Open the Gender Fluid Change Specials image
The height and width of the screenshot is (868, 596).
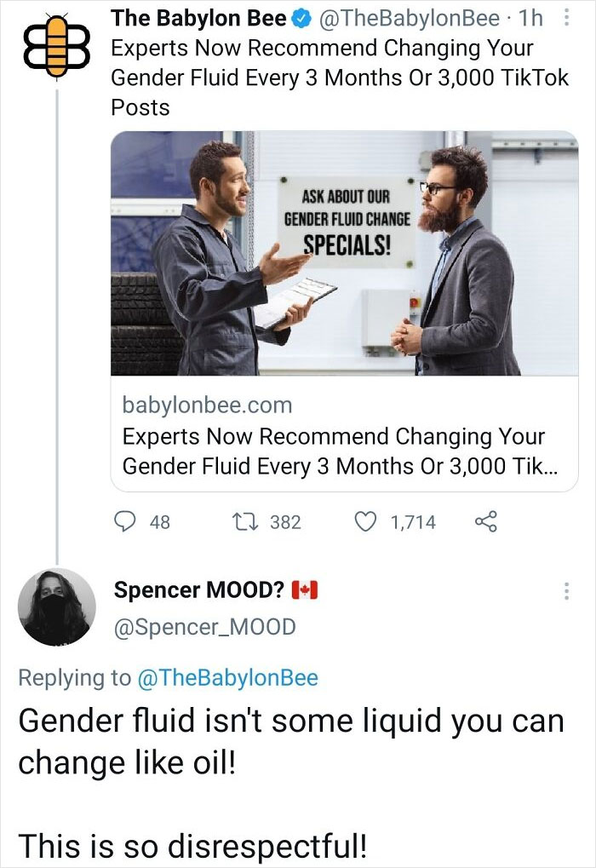(x=344, y=253)
